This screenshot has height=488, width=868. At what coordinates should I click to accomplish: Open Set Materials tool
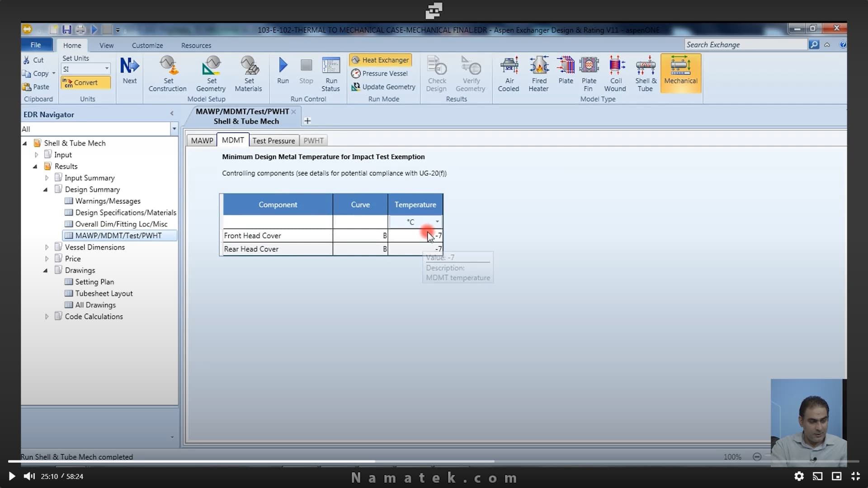point(249,74)
